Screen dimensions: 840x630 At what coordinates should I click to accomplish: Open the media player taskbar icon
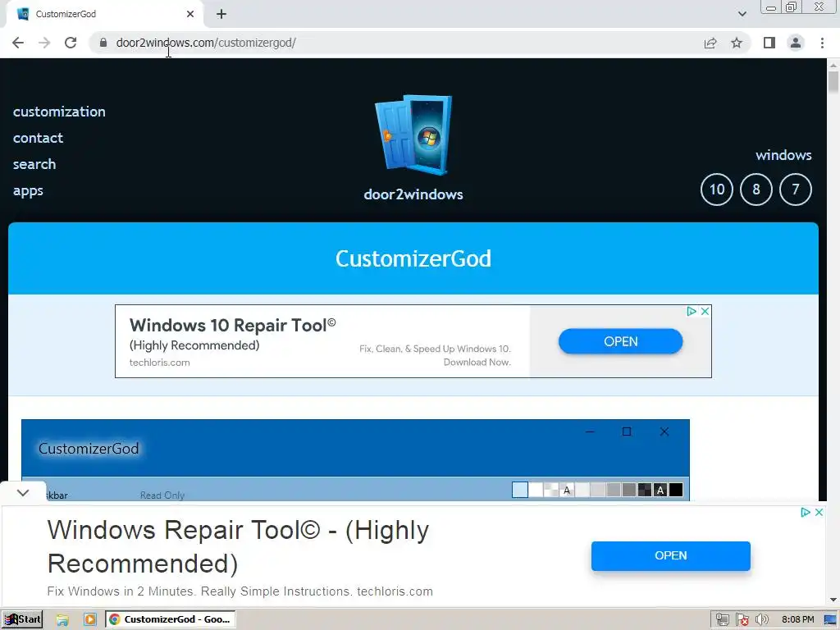coord(89,620)
